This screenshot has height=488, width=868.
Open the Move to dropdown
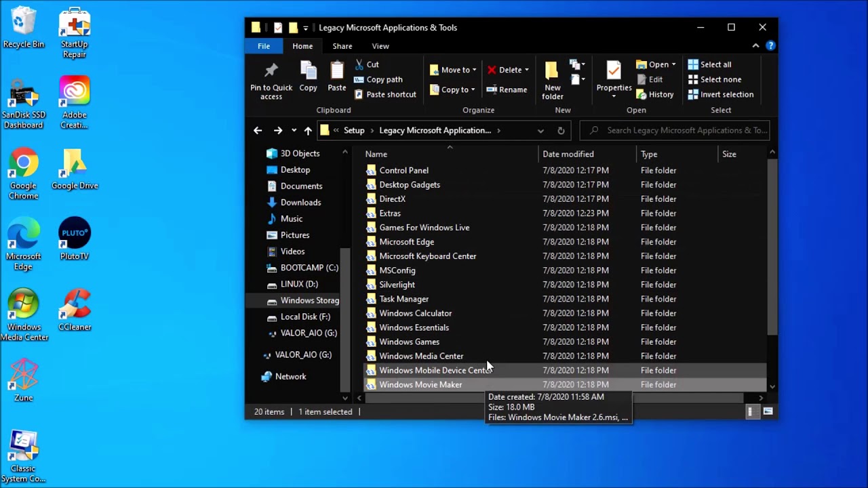point(453,70)
